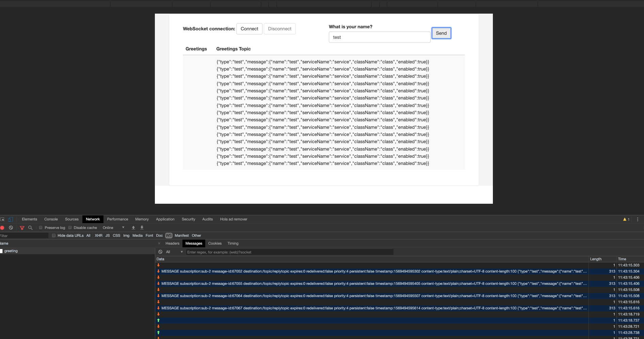Check the Hide data URLs option
Screen dimensions: 644x339
(53, 235)
